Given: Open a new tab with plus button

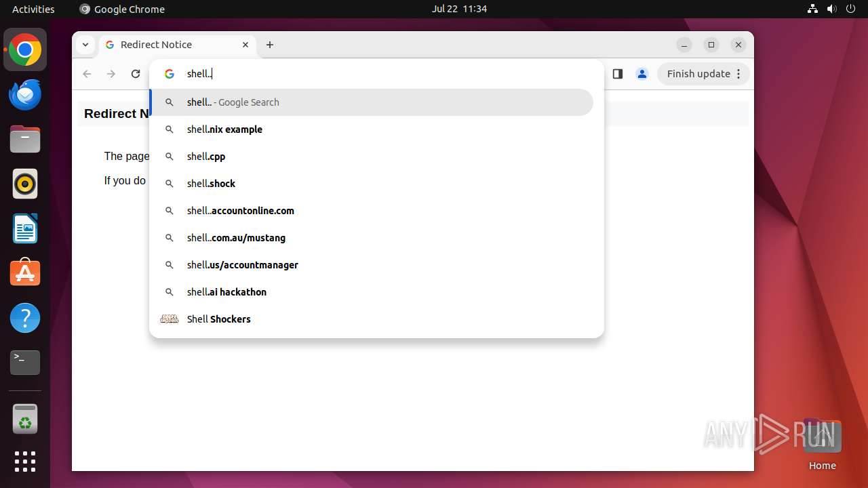Looking at the screenshot, I should 270,45.
